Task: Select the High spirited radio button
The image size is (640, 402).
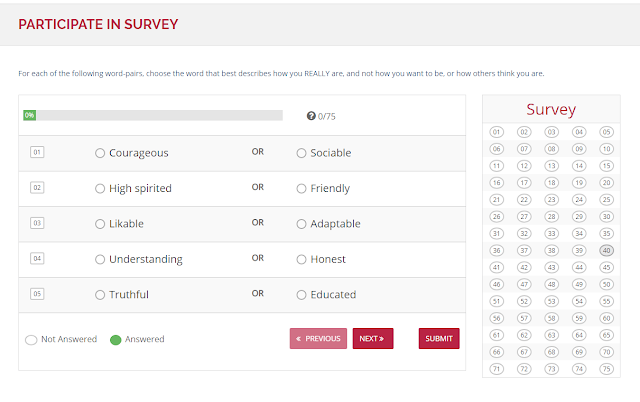Action: click(100, 188)
